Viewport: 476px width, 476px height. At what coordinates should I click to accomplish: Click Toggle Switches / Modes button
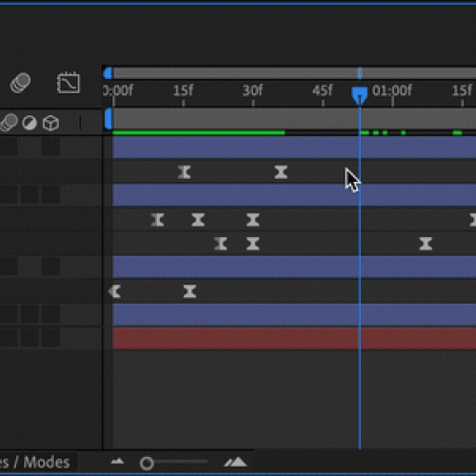tap(35, 463)
